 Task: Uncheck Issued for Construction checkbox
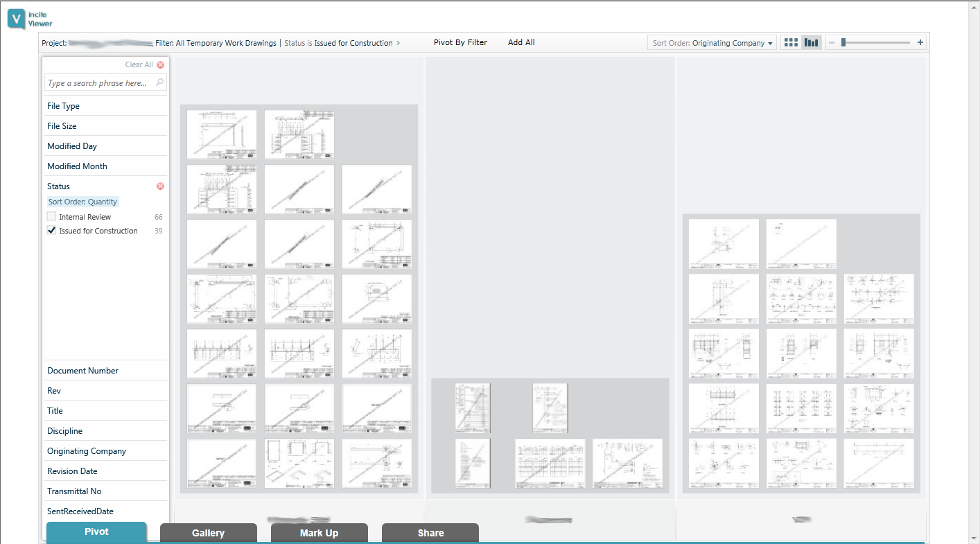coord(51,231)
